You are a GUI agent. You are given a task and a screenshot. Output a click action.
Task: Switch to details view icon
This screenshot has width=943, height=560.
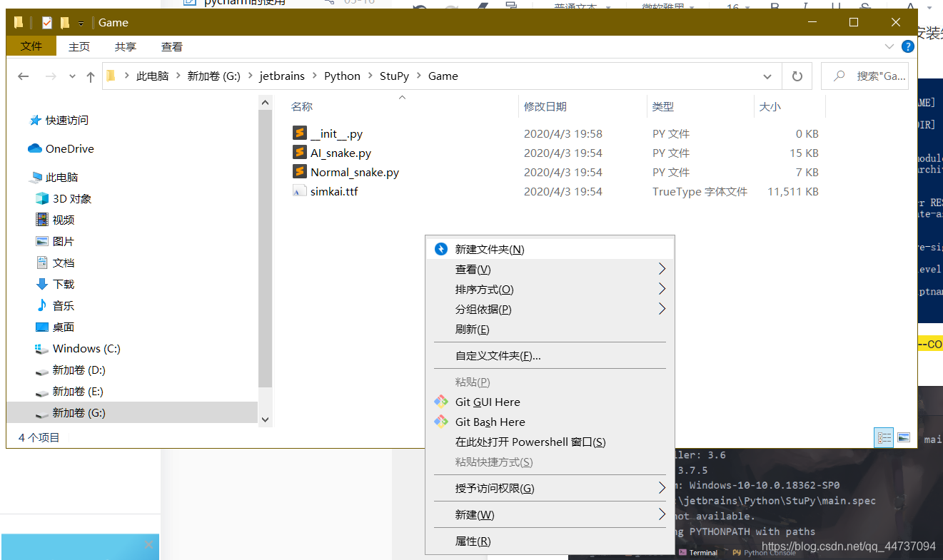tap(884, 437)
